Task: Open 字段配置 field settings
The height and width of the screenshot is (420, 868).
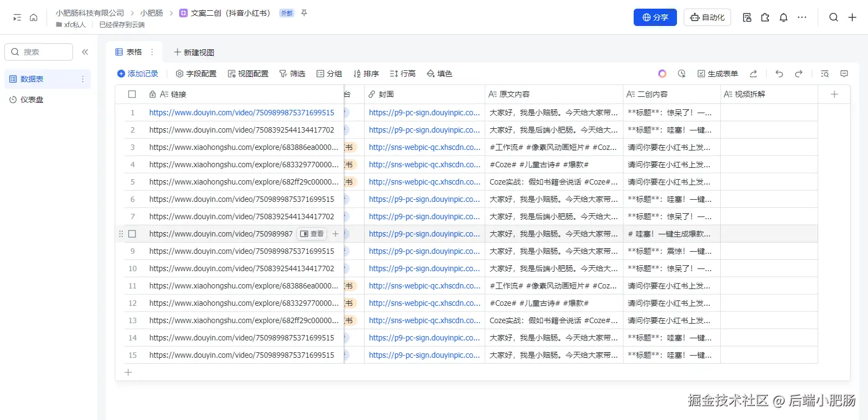Action: coord(196,74)
